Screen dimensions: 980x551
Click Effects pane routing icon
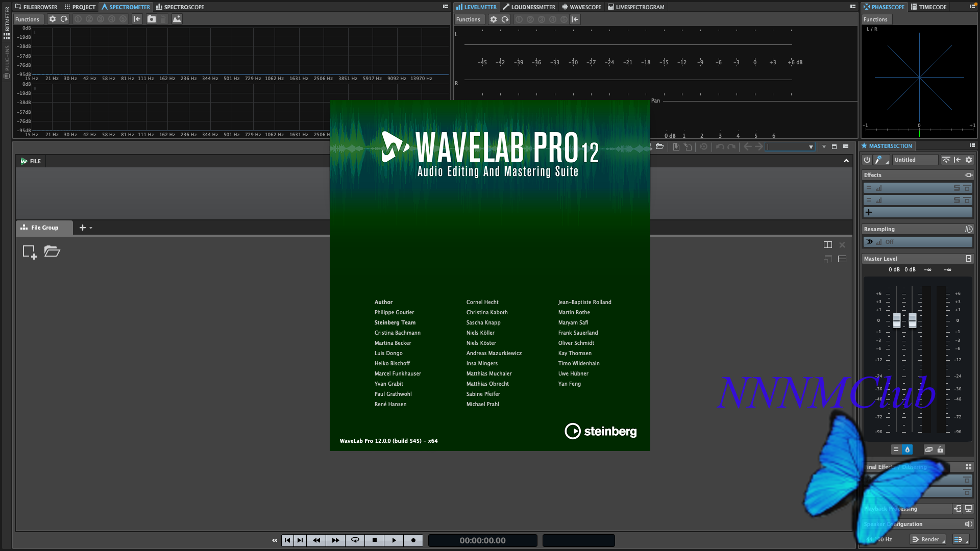pyautogui.click(x=968, y=175)
